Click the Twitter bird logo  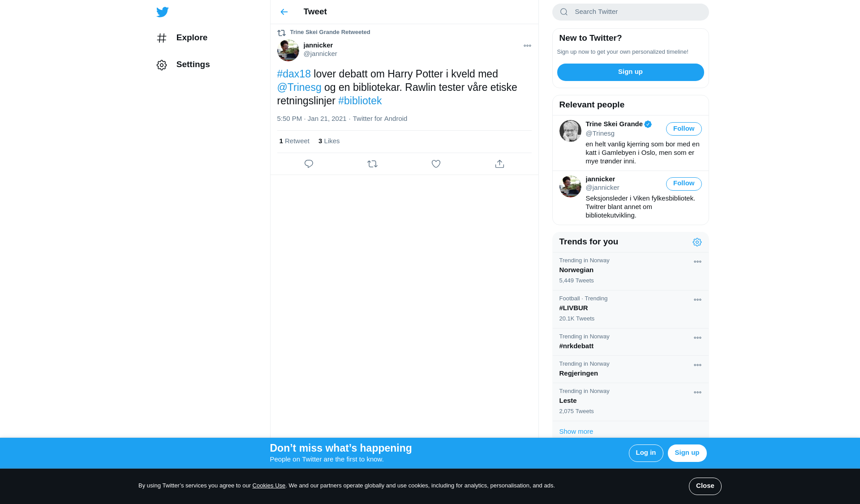click(162, 12)
